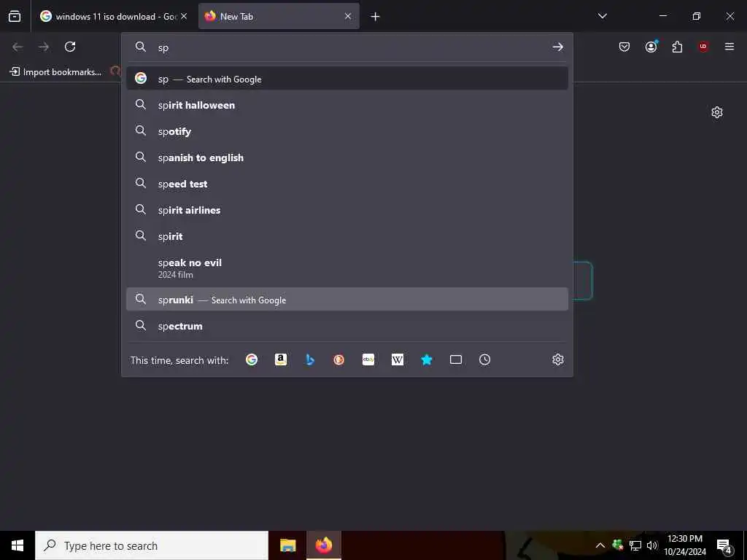Select the spirit airlines suggestion
The height and width of the screenshot is (560, 747).
click(x=347, y=210)
